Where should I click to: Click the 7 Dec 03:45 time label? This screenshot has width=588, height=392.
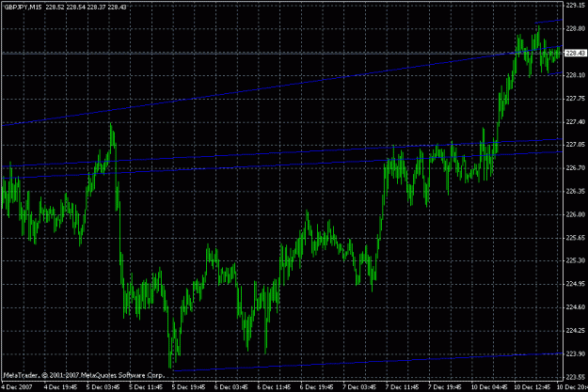coord(360,386)
